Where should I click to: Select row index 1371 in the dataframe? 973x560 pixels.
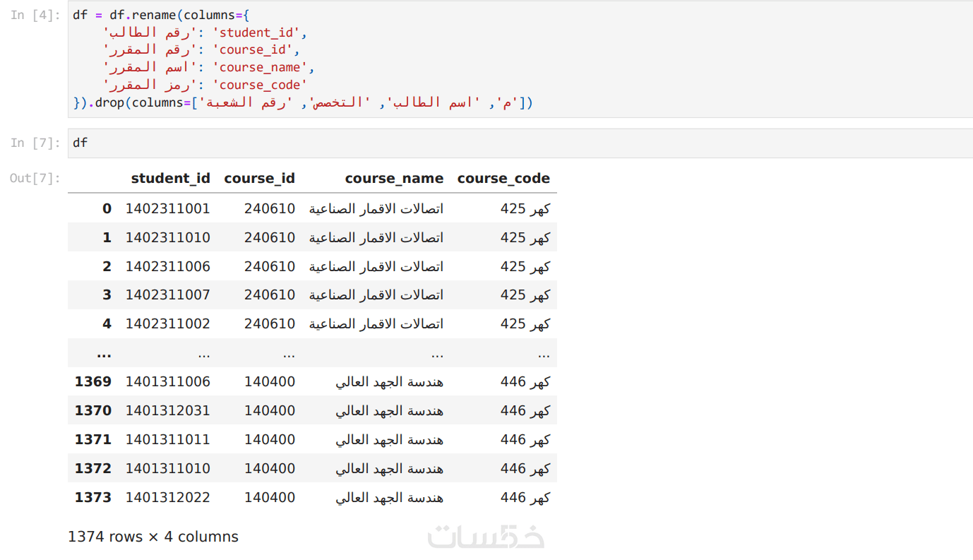[x=93, y=439]
